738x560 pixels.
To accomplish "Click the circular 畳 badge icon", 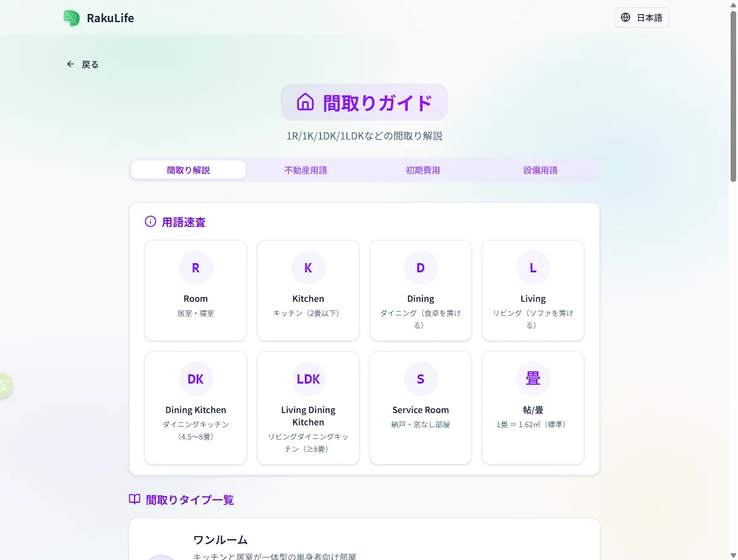I will (533, 379).
